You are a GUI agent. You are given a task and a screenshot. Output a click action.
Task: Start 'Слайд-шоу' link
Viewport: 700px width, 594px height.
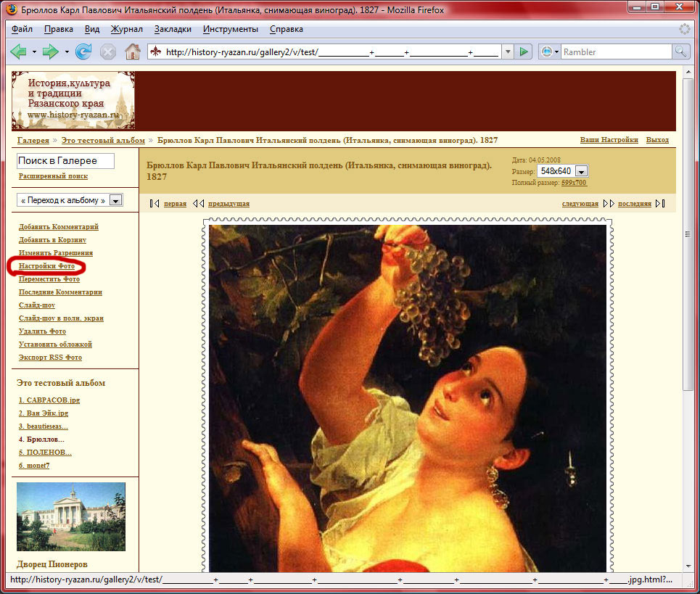pyautogui.click(x=36, y=305)
